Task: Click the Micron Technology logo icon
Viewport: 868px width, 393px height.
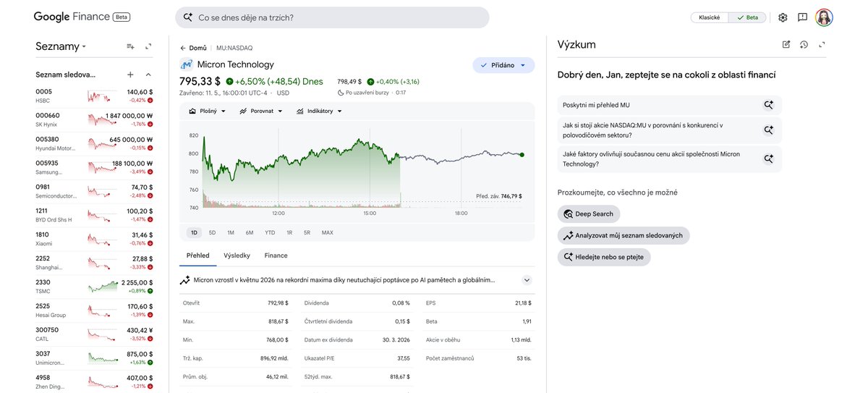Action: pos(186,64)
